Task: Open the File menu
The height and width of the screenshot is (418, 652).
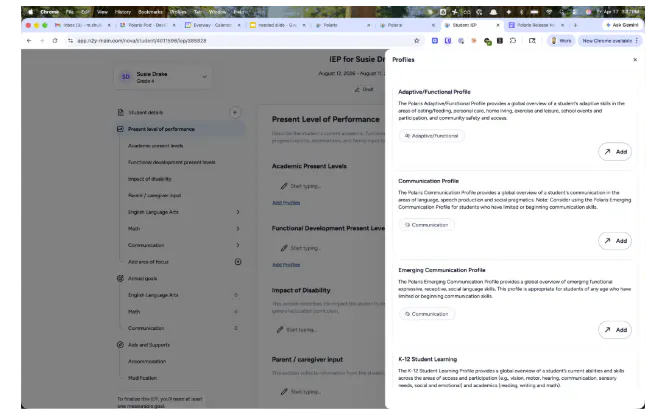Action: (70, 12)
